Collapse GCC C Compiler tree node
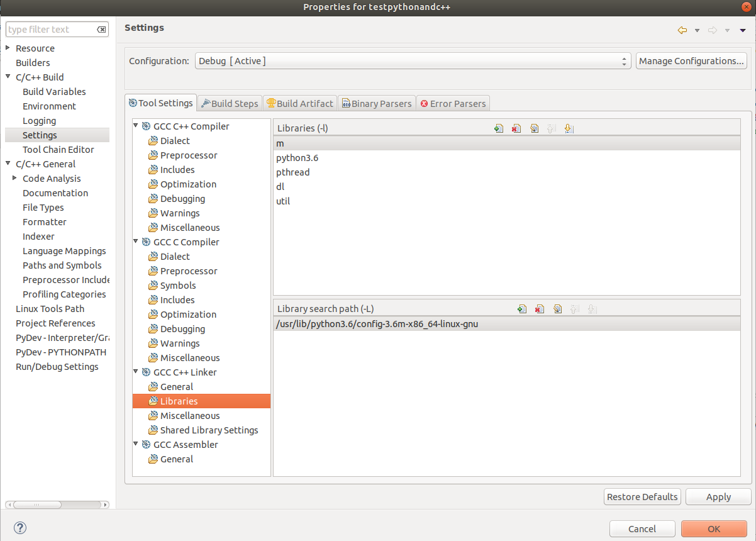The image size is (756, 541). (x=136, y=242)
